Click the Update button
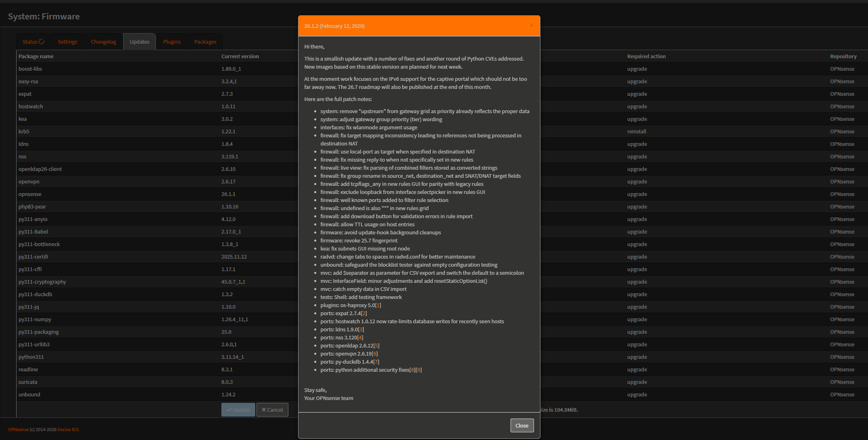The height and width of the screenshot is (440, 868). point(238,410)
